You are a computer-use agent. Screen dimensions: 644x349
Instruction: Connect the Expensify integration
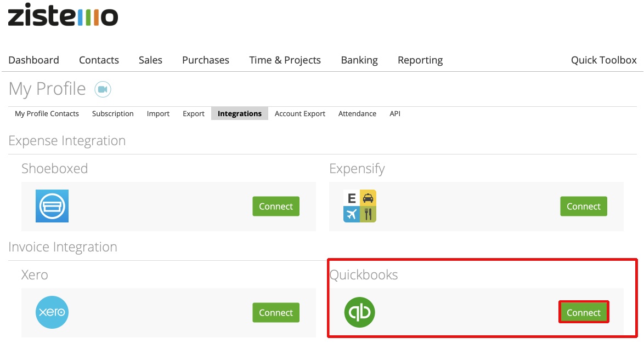[x=583, y=207]
